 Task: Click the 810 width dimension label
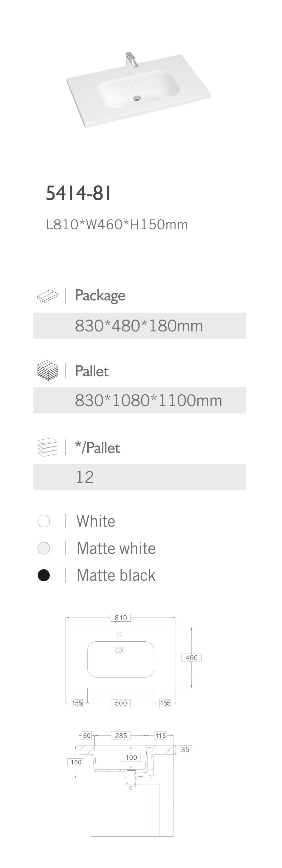(x=121, y=618)
